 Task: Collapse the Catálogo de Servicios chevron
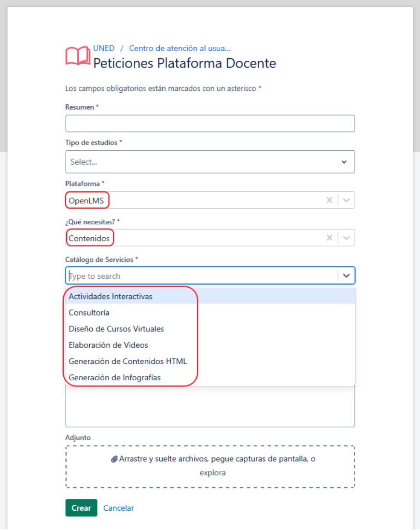click(346, 276)
